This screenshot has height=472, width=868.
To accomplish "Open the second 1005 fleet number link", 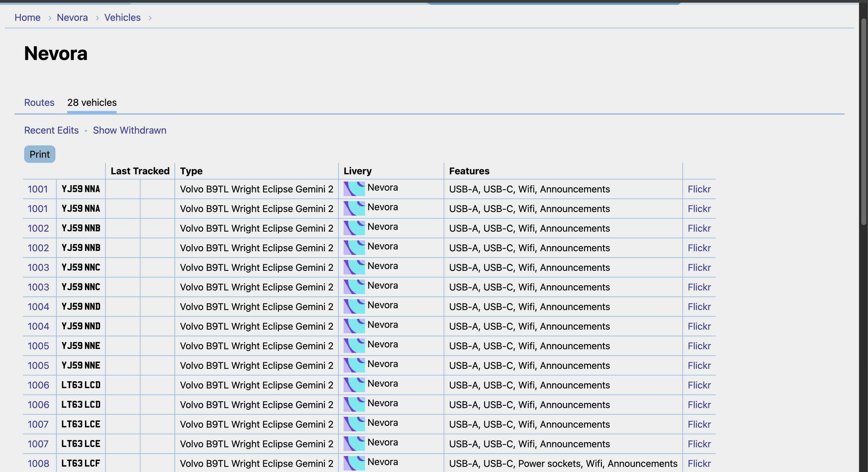I will 38,366.
